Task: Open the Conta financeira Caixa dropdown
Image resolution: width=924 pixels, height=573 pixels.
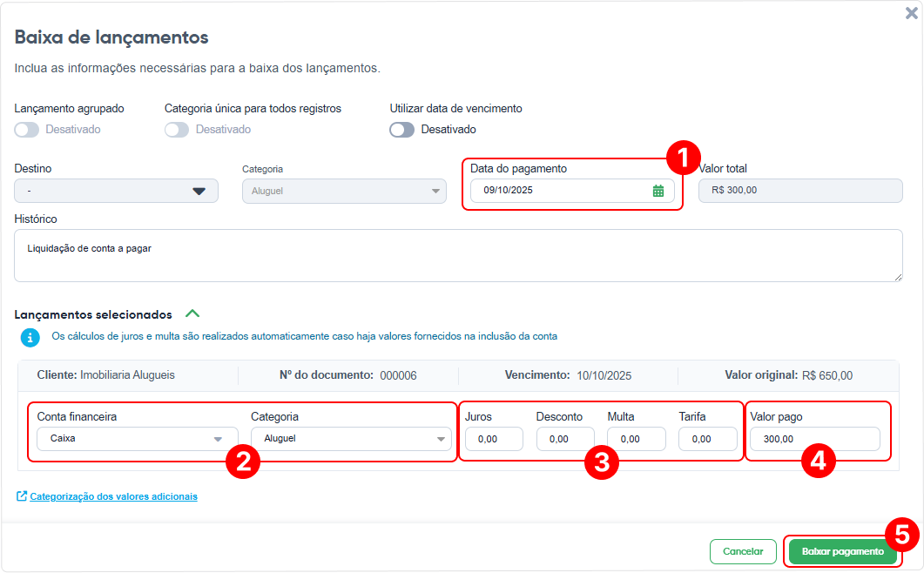Action: [138, 439]
